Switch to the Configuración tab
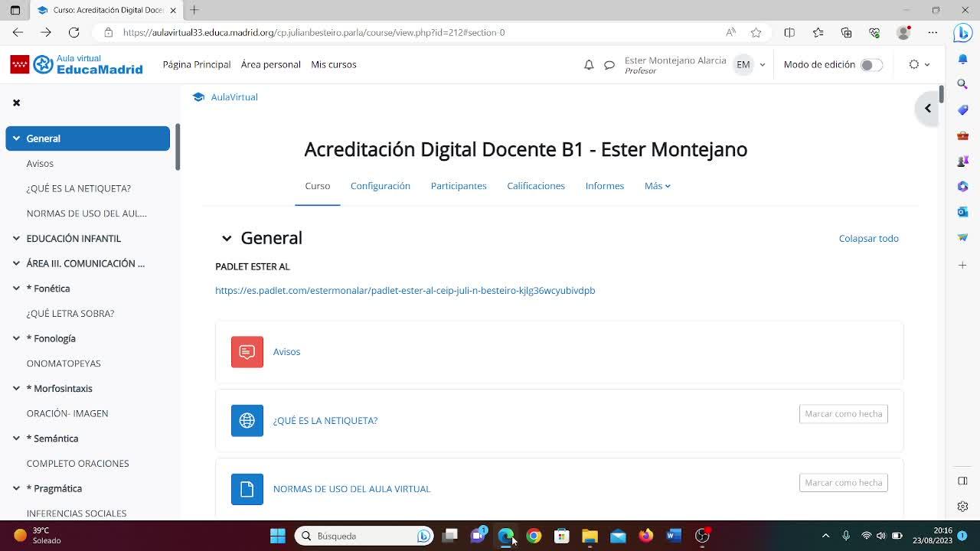Image resolution: width=980 pixels, height=551 pixels. [381, 186]
